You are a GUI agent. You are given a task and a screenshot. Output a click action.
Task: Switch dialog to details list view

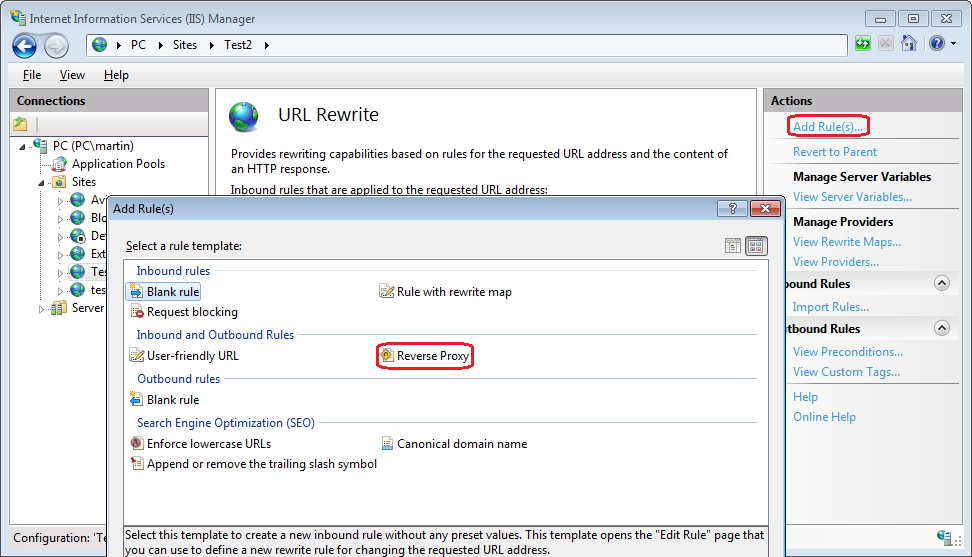tap(733, 246)
